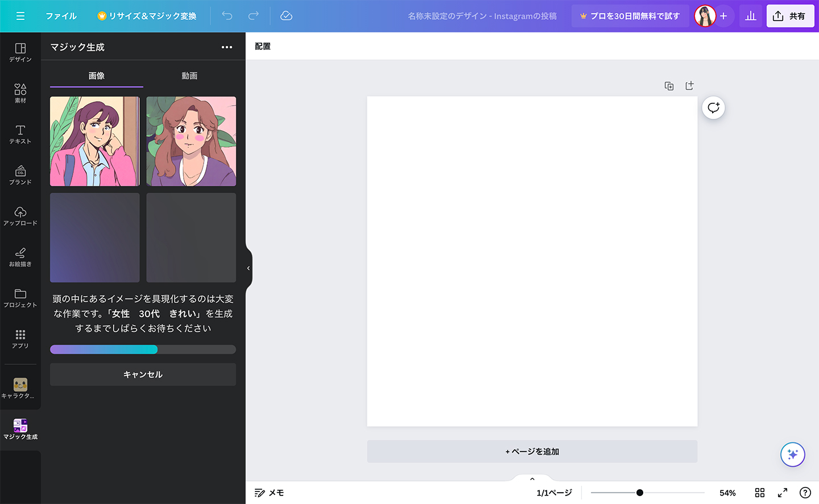Select the generated woman in purple top image
Image resolution: width=819 pixels, height=504 pixels.
[191, 141]
